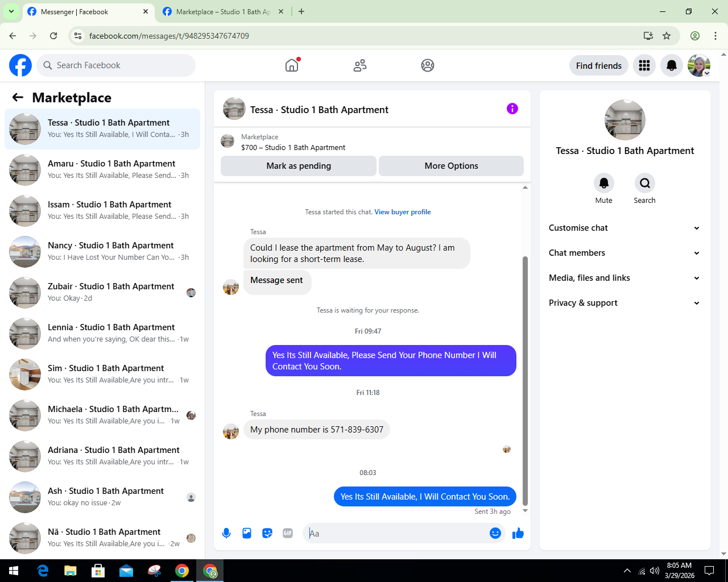Send a thumbs-up like

(518, 533)
